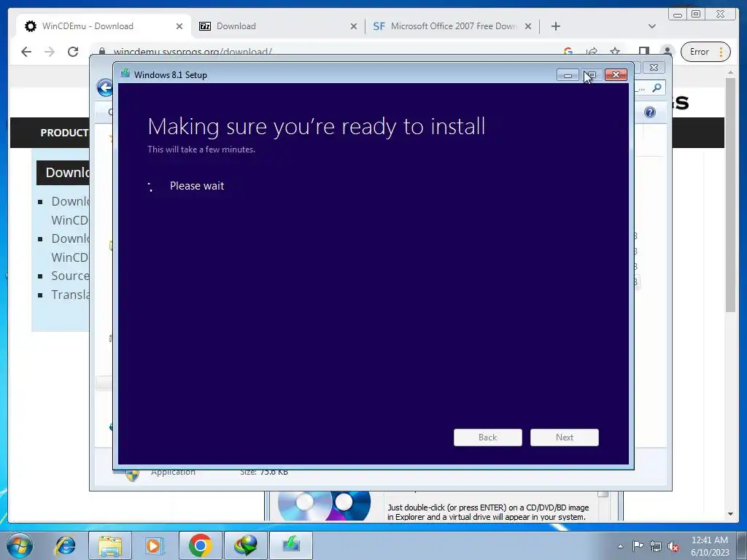
Task: Click the network tray icon
Action: (x=656, y=546)
